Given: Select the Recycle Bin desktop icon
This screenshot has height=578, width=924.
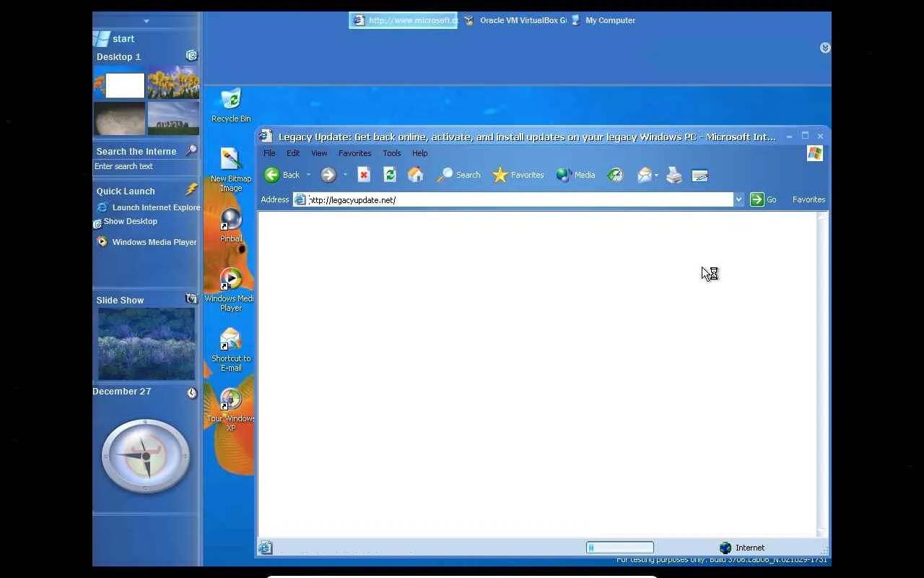Looking at the screenshot, I should click(231, 105).
